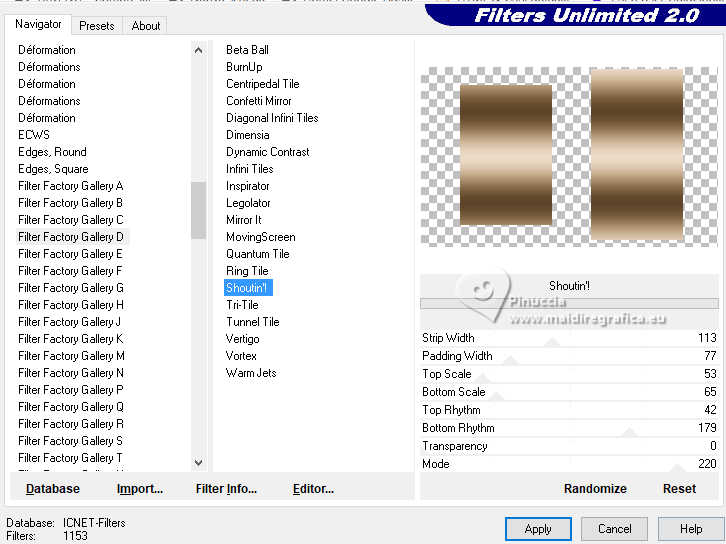Choose the Centripedal Tile filter
Screen dimensions: 726x544
coord(263,84)
